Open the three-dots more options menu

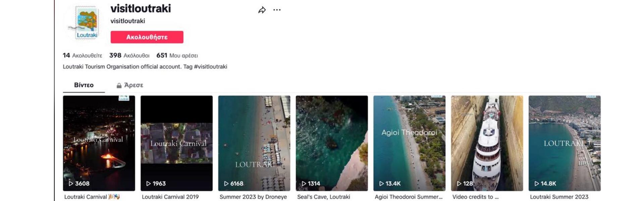click(277, 10)
